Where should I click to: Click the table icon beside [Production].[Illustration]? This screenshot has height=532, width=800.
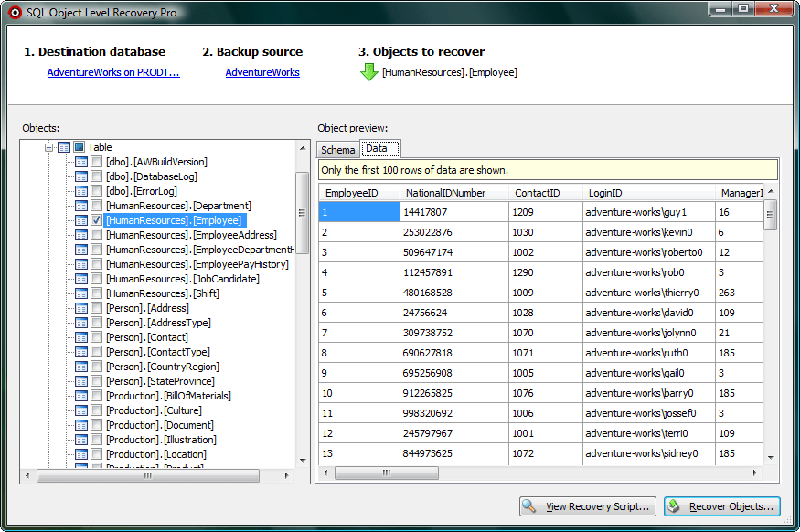[x=81, y=440]
